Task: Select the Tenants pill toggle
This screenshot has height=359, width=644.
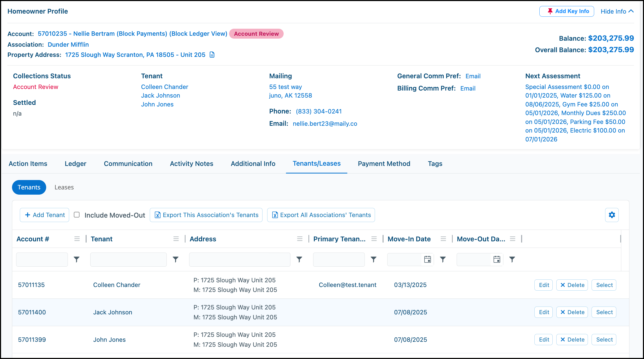Action: tap(29, 187)
